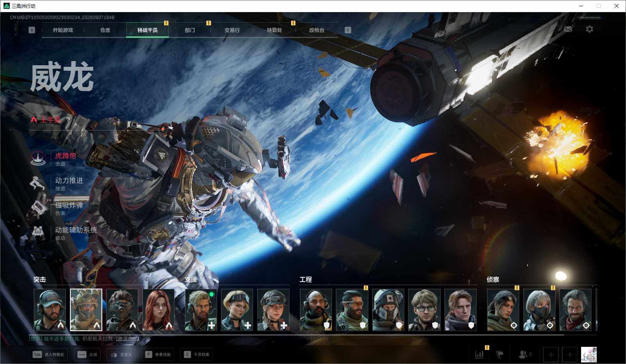Select the 特战干员 tab
The image size is (626, 364).
[x=147, y=30]
